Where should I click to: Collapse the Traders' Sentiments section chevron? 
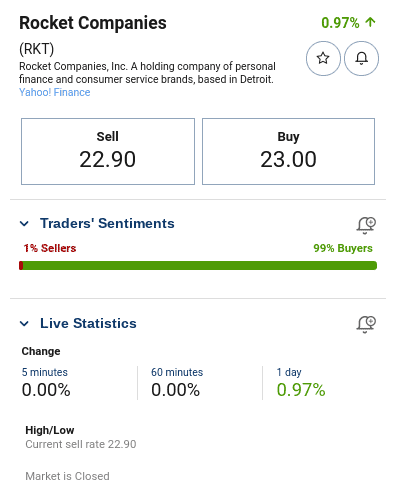(24, 223)
